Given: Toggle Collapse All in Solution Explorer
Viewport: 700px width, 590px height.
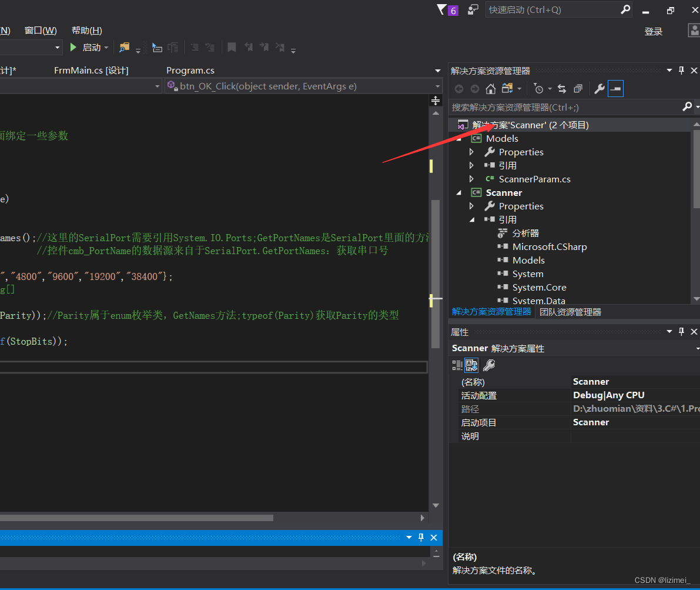Looking at the screenshot, I should 578,89.
